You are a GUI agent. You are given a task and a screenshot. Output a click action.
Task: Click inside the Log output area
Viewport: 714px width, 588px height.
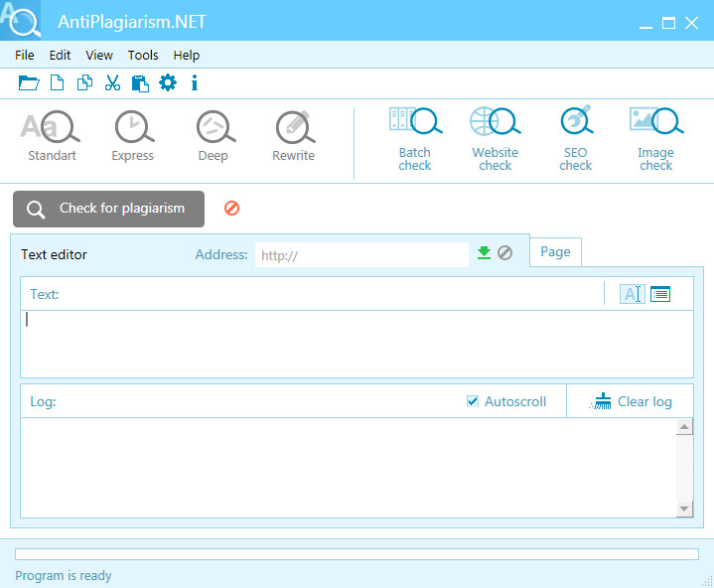point(349,468)
